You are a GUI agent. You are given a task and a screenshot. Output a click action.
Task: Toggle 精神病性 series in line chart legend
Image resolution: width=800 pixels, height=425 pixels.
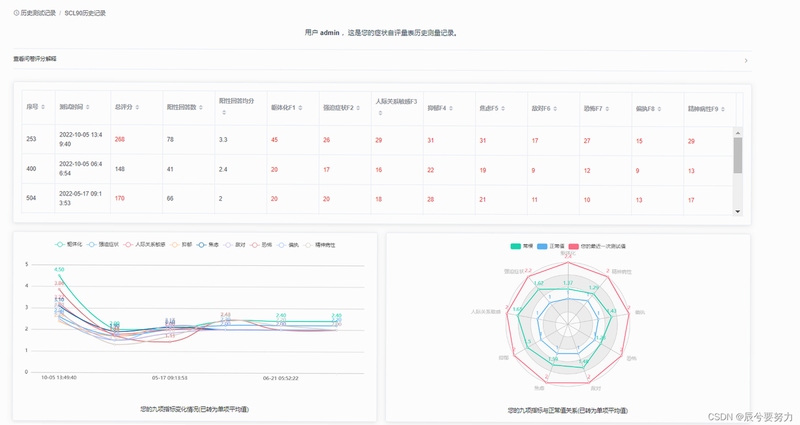tap(319, 245)
